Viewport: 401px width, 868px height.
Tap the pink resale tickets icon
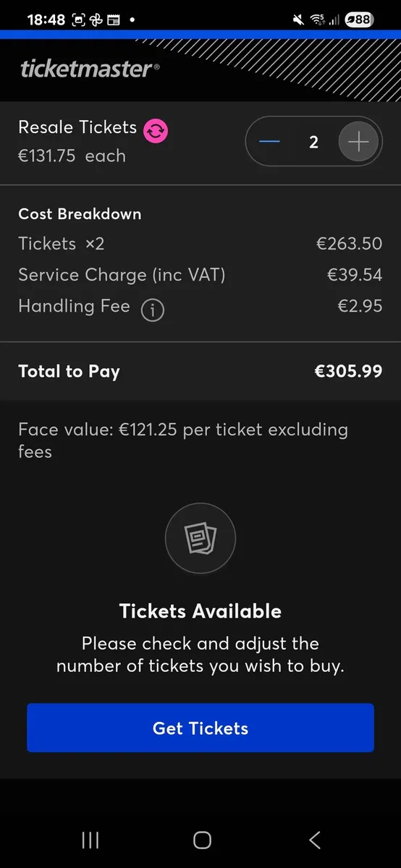(x=156, y=131)
